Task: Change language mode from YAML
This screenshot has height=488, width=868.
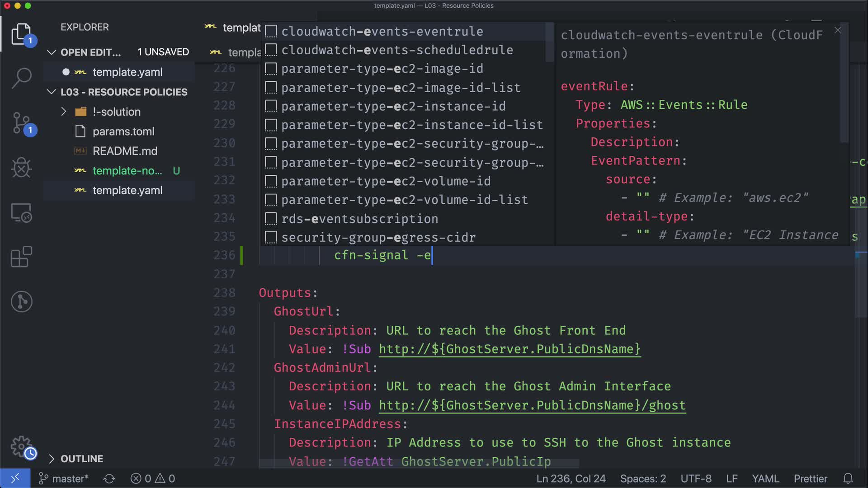Action: coord(765,479)
